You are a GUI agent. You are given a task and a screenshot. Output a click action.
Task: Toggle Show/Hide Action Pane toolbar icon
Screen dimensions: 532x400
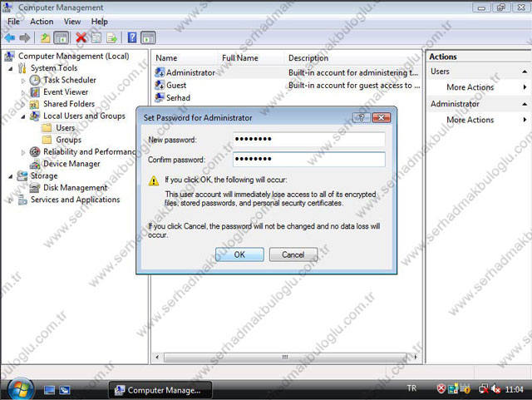click(148, 37)
